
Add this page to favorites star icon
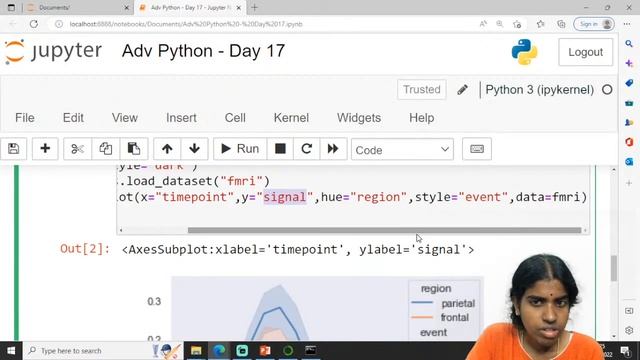click(x=517, y=24)
